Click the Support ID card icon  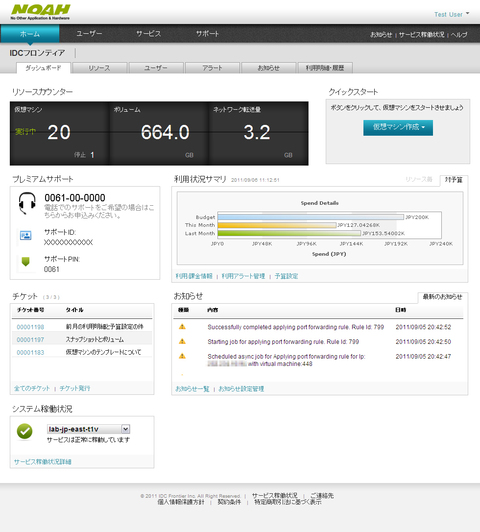pyautogui.click(x=26, y=235)
